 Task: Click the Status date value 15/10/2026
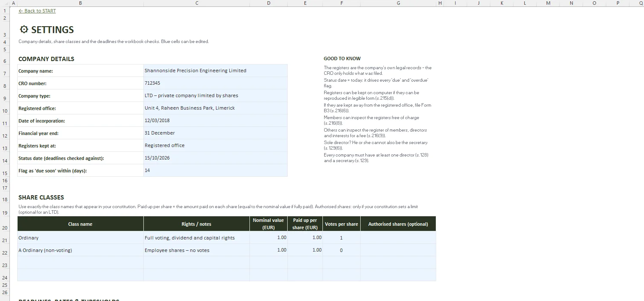[x=215, y=158]
